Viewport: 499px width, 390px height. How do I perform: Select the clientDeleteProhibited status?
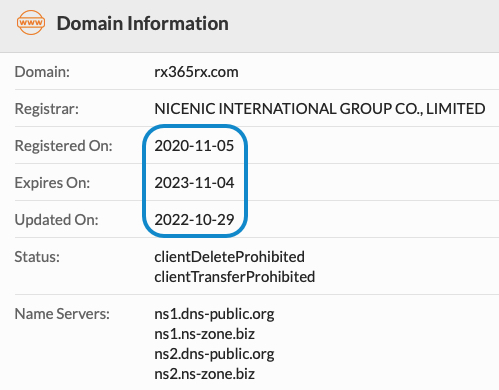(229, 257)
